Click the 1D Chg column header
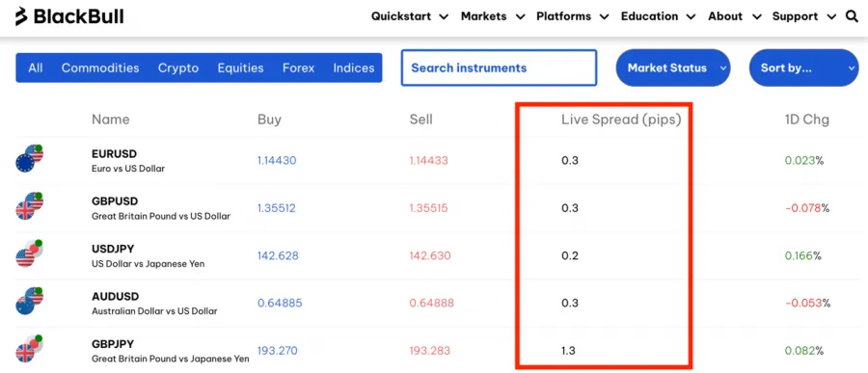The width and height of the screenshot is (868, 373). (807, 120)
